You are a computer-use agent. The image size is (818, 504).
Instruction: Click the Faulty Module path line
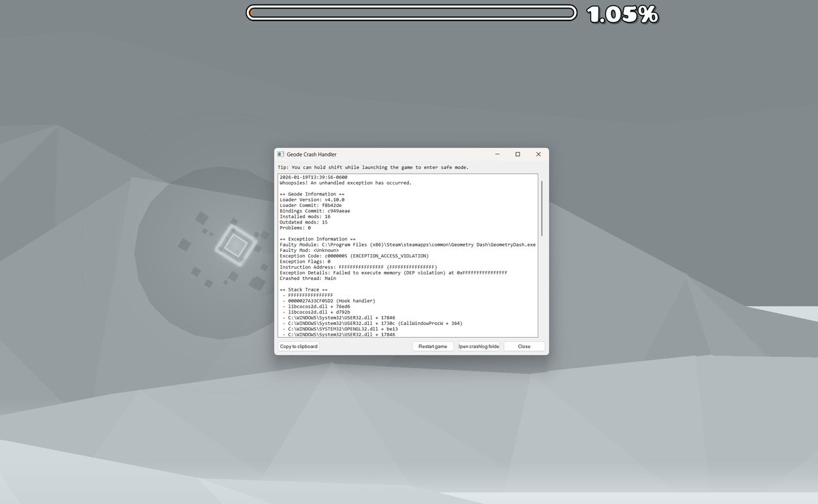coord(408,245)
